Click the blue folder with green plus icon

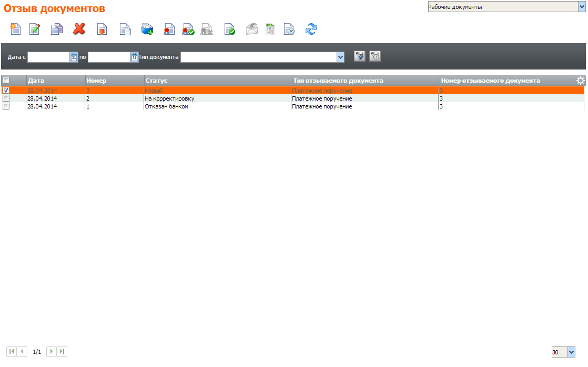[x=147, y=29]
